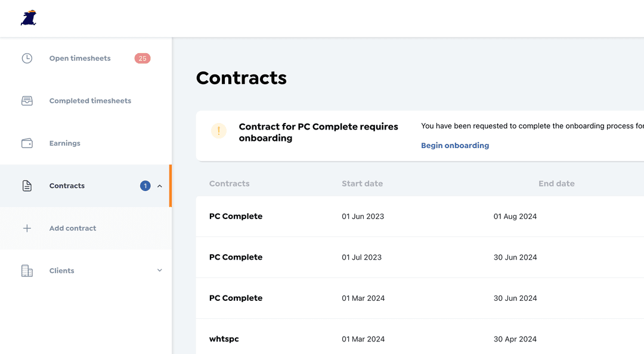Click the mole logo in the header
644x354 pixels.
click(x=29, y=18)
